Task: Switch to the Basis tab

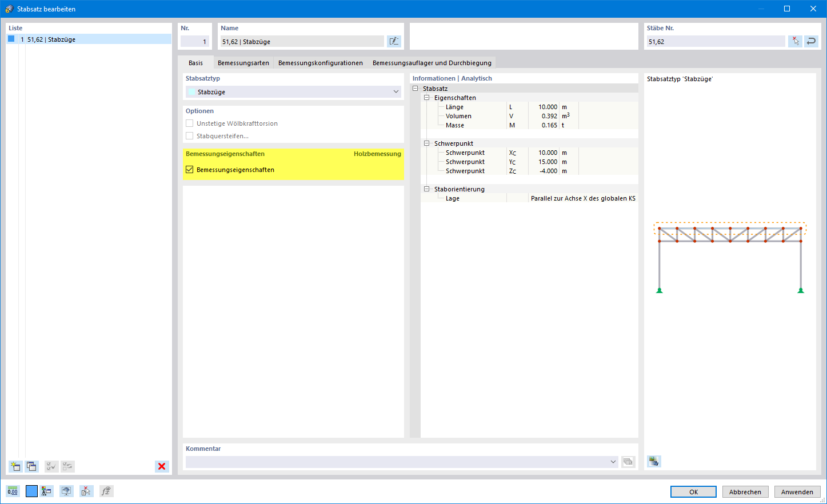Action: [195, 63]
